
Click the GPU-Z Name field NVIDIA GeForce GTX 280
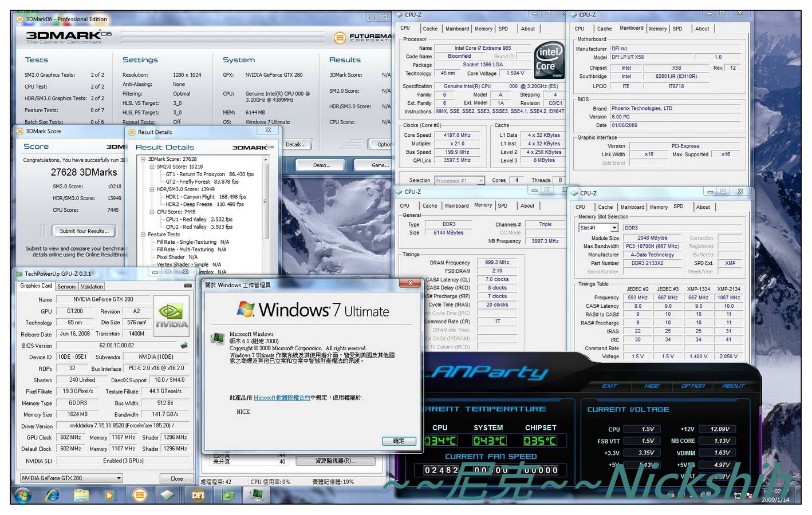[x=103, y=299]
